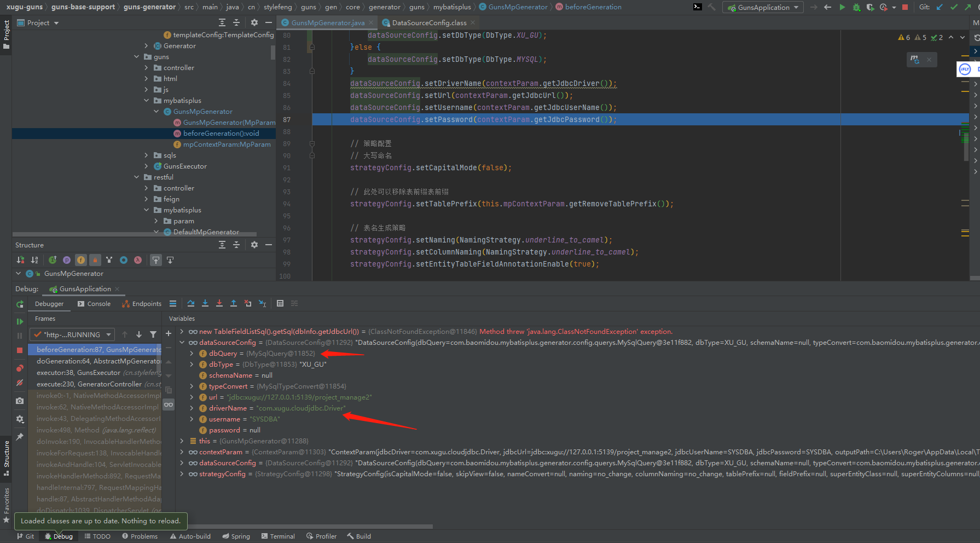Viewport: 980px width, 543px height.
Task: Click the Step Out debugger icon
Action: pos(234,303)
